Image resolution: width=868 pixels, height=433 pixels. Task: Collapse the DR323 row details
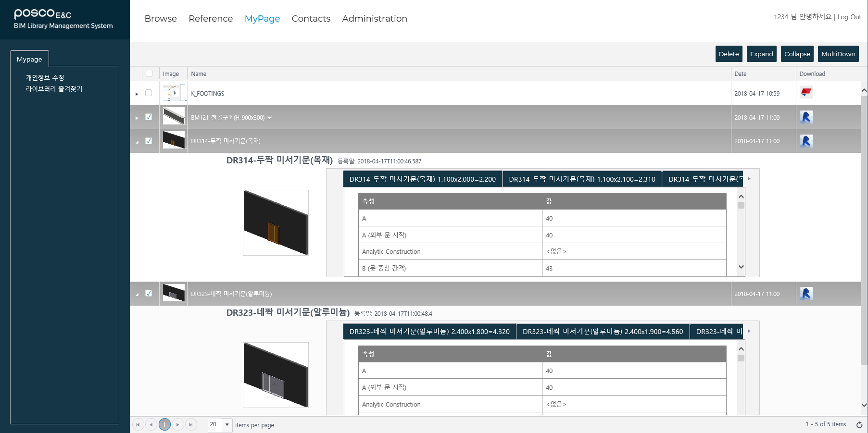pos(137,294)
